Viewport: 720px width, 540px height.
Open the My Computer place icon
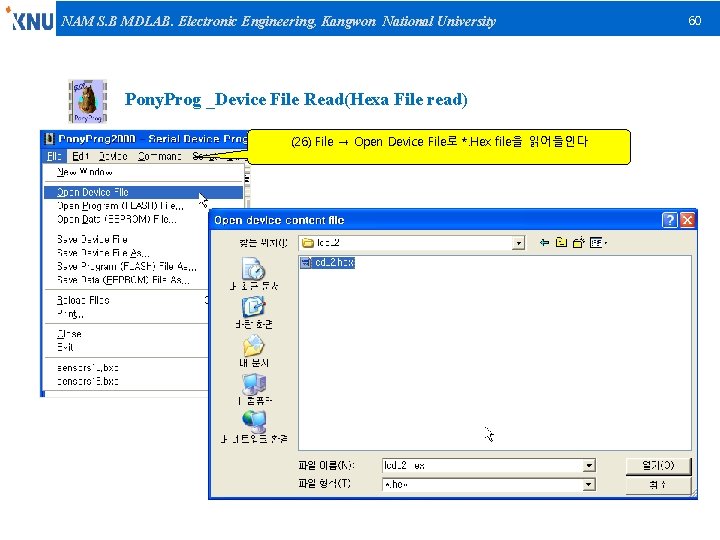tap(254, 384)
